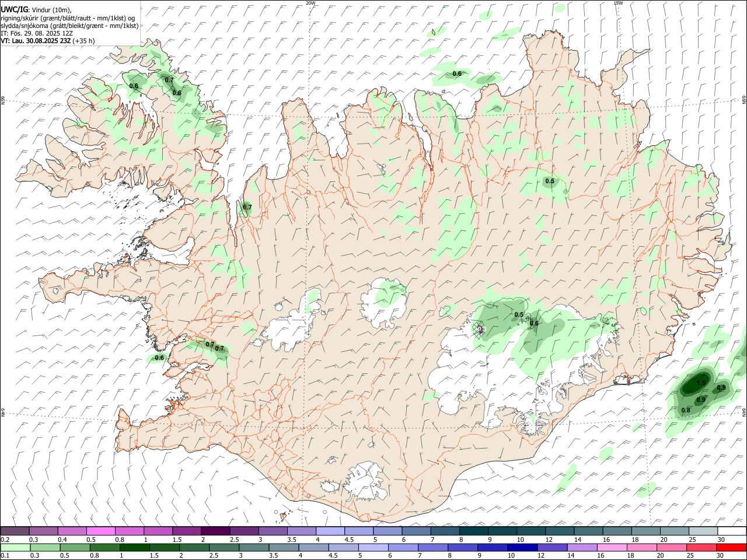Click the palest green swatch starting at 0.1
Viewport: 747px width, 560px height.
click(15, 547)
